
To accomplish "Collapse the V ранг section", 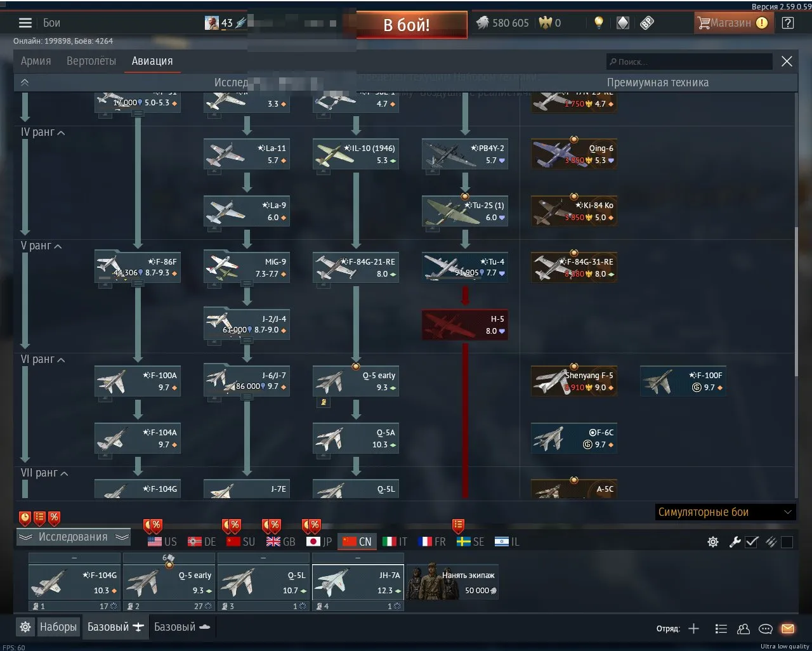I will pyautogui.click(x=42, y=246).
